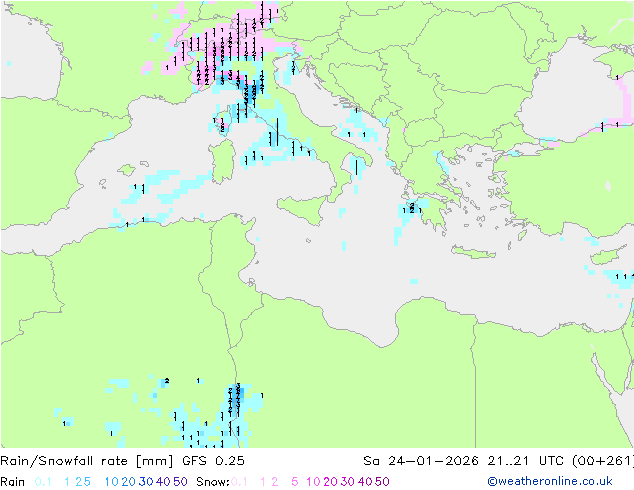Click the island of Sicily on map
The height and width of the screenshot is (490, 634).
(x=305, y=208)
